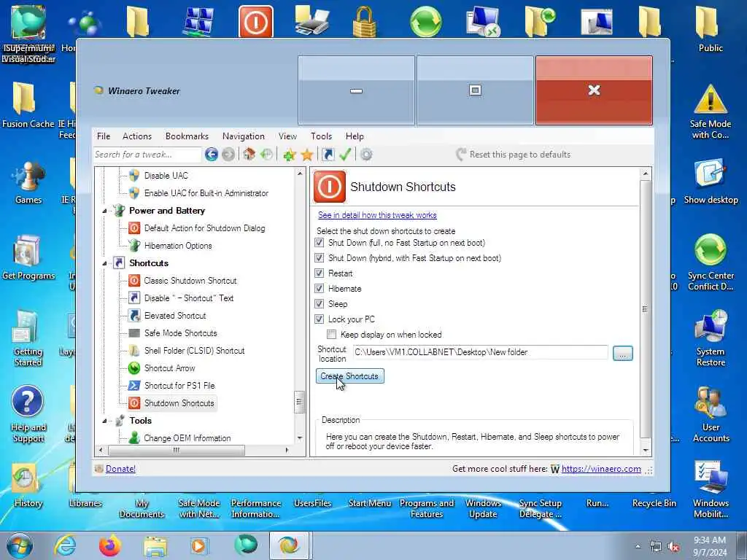
Task: Click tree panel scroll up arrow
Action: pyautogui.click(x=300, y=174)
